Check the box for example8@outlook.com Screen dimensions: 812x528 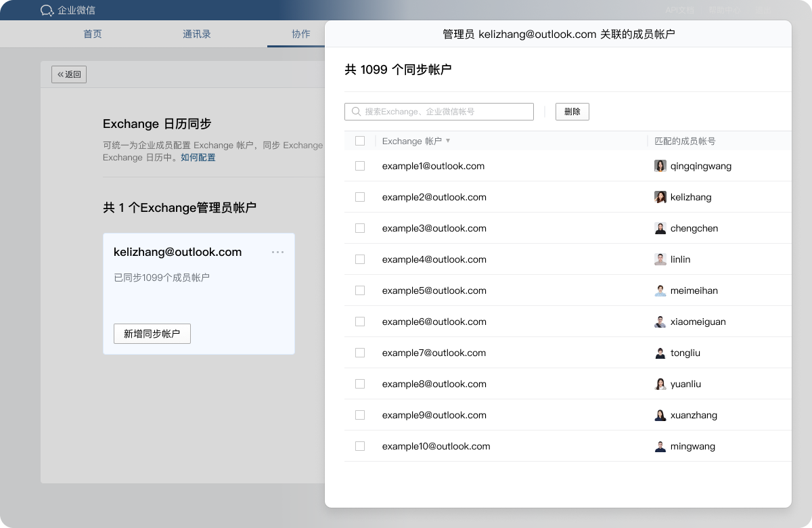(360, 384)
